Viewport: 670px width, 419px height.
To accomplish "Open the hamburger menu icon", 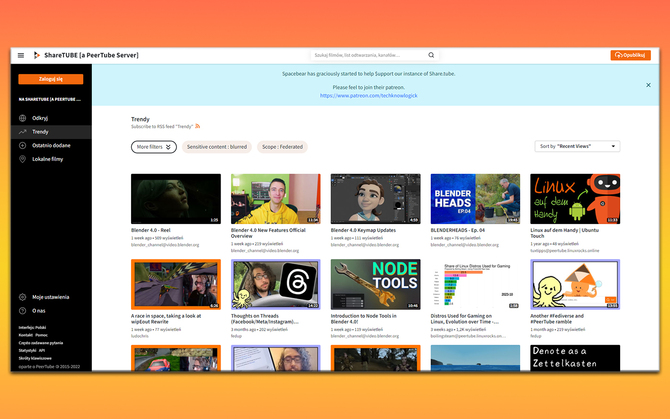I will point(21,55).
